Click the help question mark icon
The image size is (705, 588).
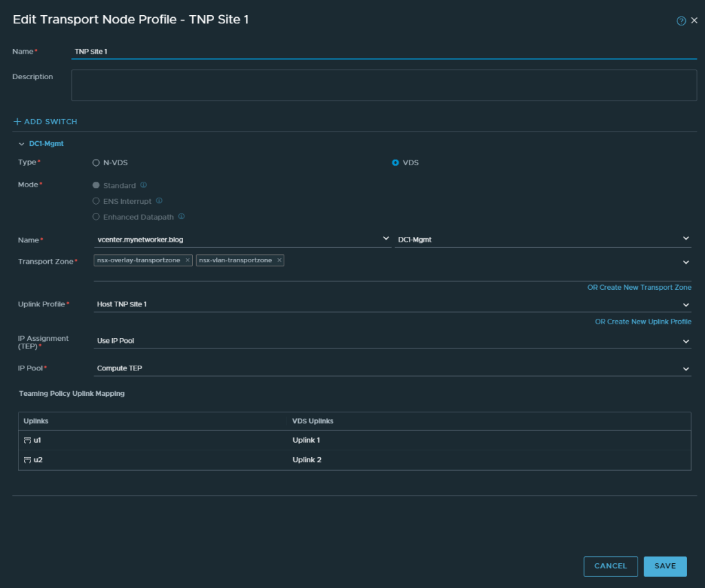(681, 21)
